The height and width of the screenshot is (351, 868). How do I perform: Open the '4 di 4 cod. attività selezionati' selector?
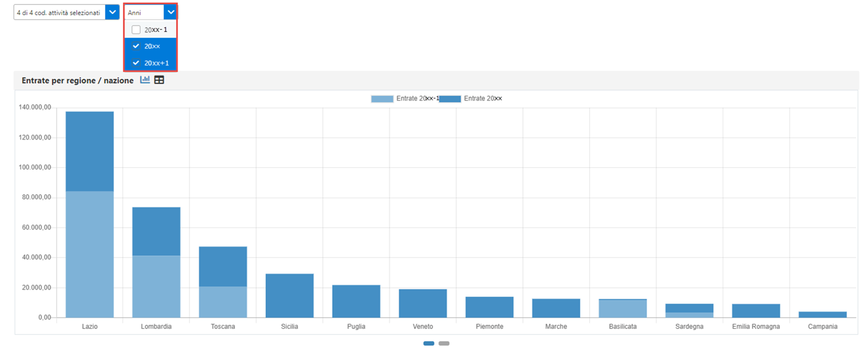coord(59,12)
